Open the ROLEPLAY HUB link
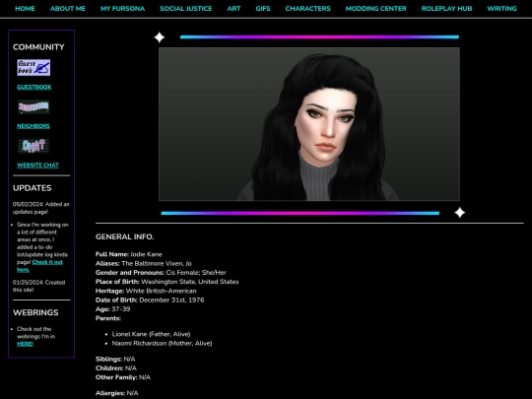532x399 pixels. [446, 9]
